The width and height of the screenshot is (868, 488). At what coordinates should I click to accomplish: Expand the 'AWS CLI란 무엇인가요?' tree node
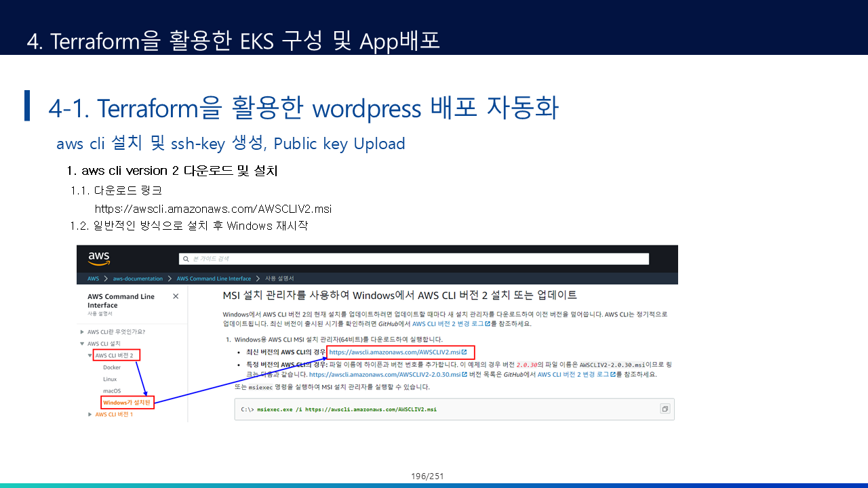coord(82,332)
